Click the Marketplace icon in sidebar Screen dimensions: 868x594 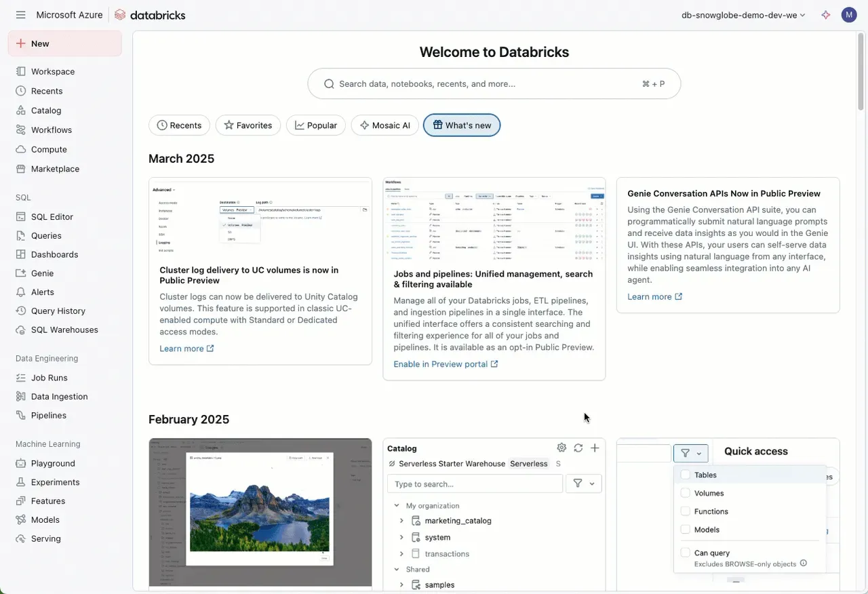pyautogui.click(x=21, y=169)
